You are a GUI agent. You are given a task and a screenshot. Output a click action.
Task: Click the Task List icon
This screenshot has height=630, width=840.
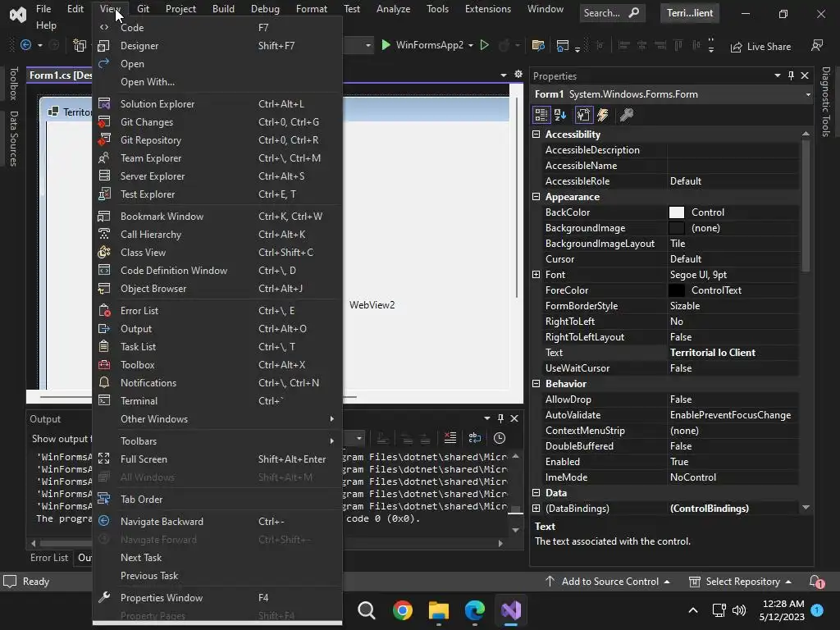(x=104, y=347)
